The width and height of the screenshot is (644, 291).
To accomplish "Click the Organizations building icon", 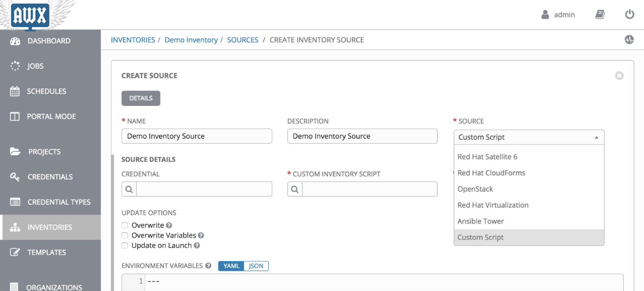I will 14,287.
